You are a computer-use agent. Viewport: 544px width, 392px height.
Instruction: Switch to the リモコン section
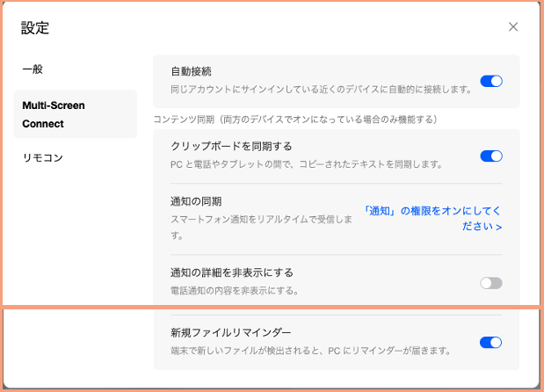click(43, 157)
